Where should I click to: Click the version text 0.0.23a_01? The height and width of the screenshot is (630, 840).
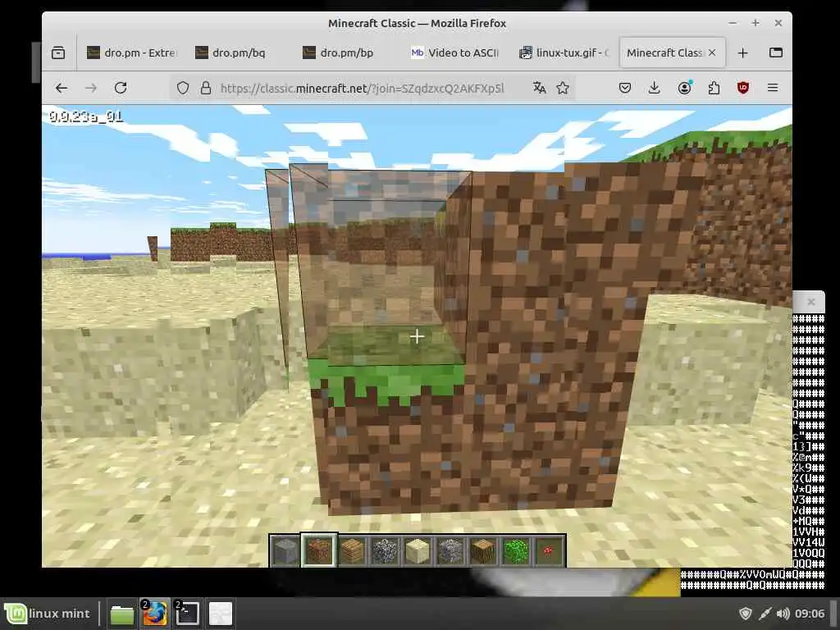point(85,116)
